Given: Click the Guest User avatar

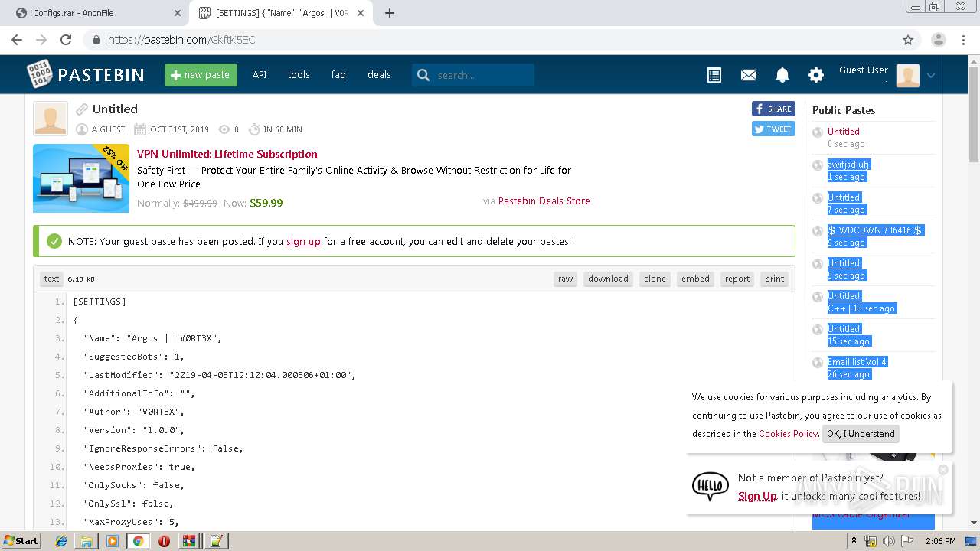Looking at the screenshot, I should (908, 75).
